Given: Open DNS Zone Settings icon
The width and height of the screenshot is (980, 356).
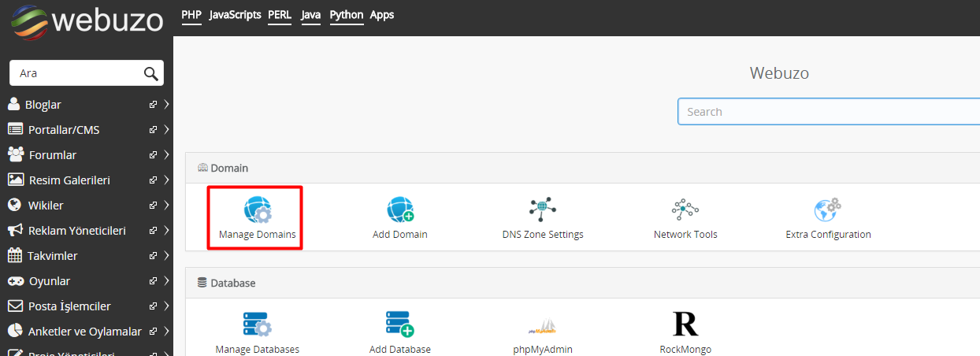Looking at the screenshot, I should click(x=543, y=210).
